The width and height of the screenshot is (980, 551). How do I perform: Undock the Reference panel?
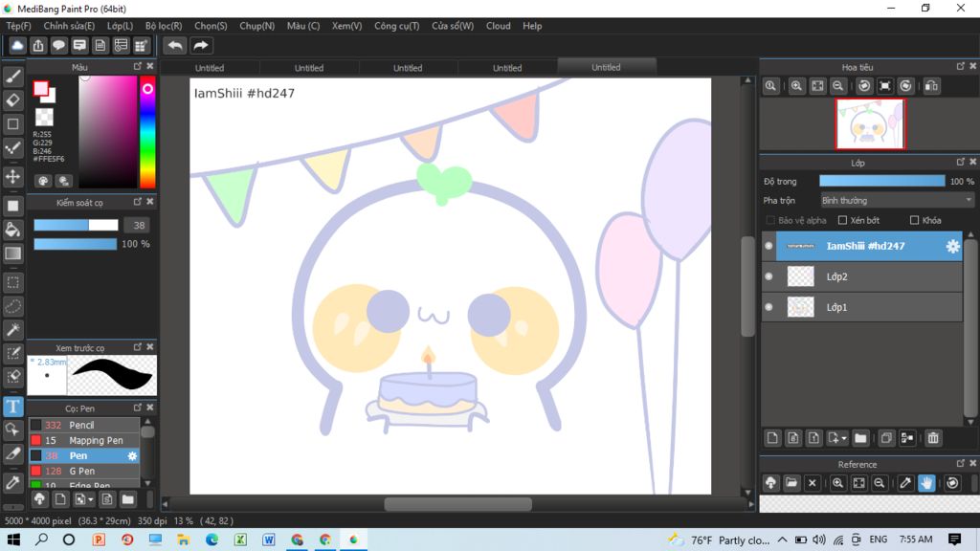pyautogui.click(x=961, y=464)
